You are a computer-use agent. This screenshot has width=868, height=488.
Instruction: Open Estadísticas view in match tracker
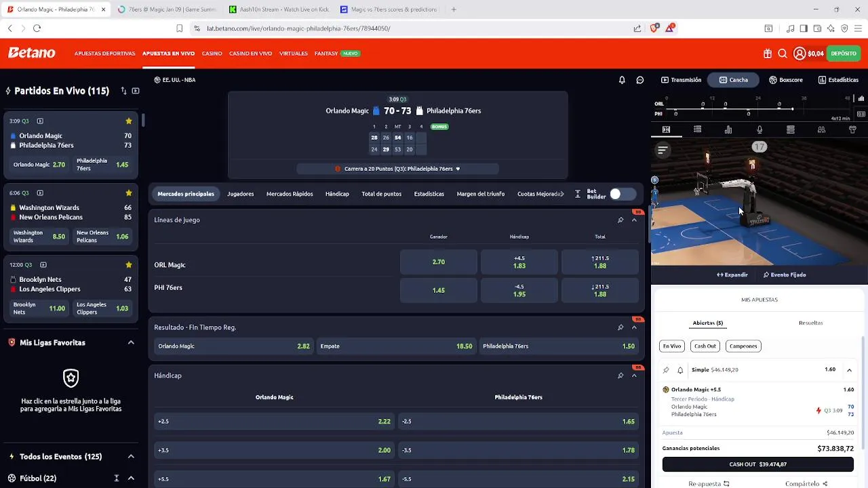pyautogui.click(x=838, y=80)
